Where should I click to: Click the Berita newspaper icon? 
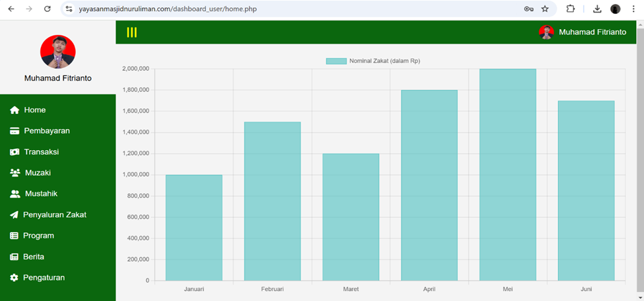(x=14, y=257)
